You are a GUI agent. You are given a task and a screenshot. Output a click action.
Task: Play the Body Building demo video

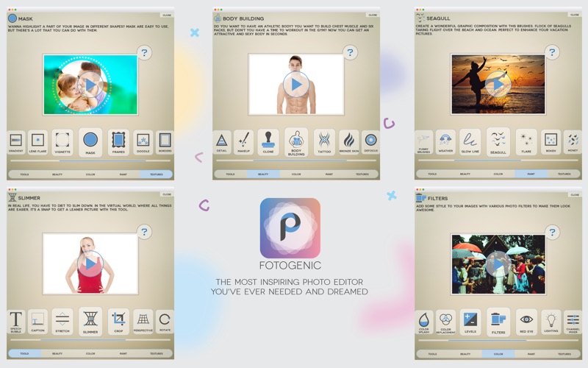(x=296, y=85)
